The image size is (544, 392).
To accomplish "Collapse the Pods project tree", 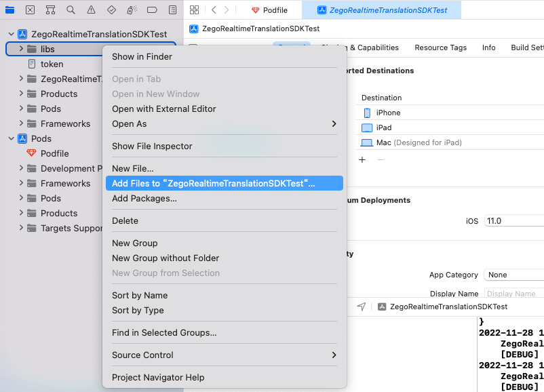I will pos(12,138).
